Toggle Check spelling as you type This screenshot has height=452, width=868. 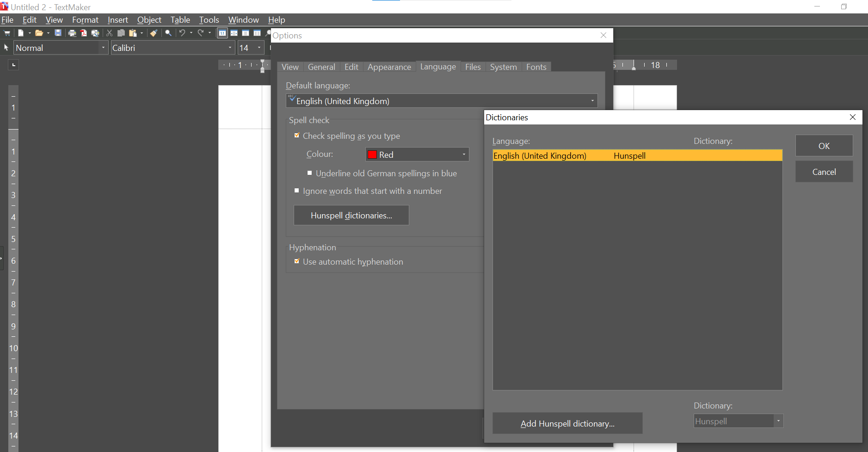pyautogui.click(x=297, y=136)
